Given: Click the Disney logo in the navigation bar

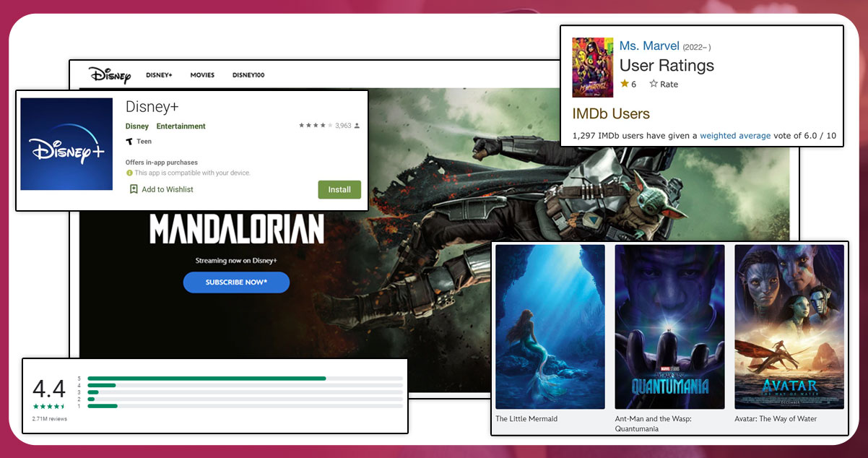Looking at the screenshot, I should [x=110, y=74].
